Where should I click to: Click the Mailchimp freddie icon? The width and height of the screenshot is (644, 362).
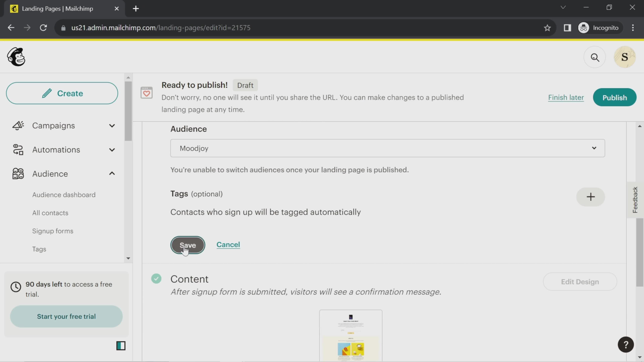(16, 57)
